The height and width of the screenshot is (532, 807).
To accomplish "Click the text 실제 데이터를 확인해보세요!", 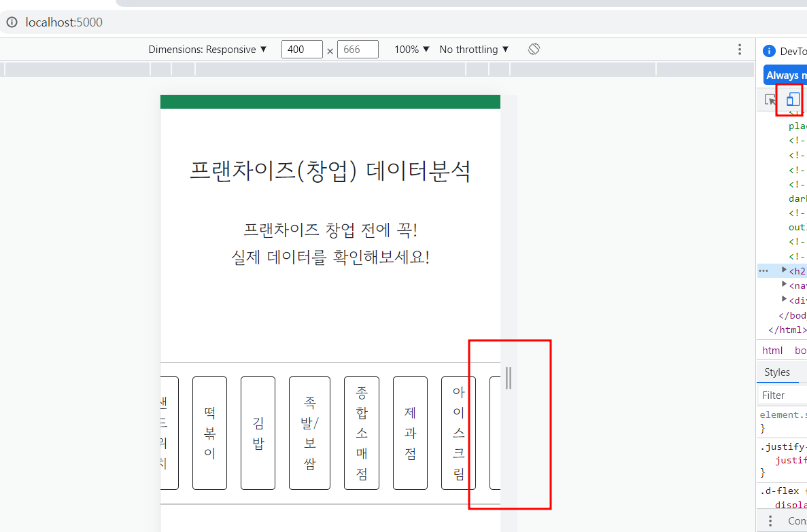I will 330,257.
